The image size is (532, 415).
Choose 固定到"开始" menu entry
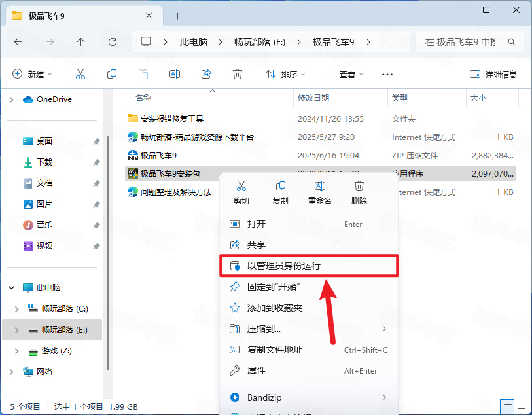pos(309,287)
